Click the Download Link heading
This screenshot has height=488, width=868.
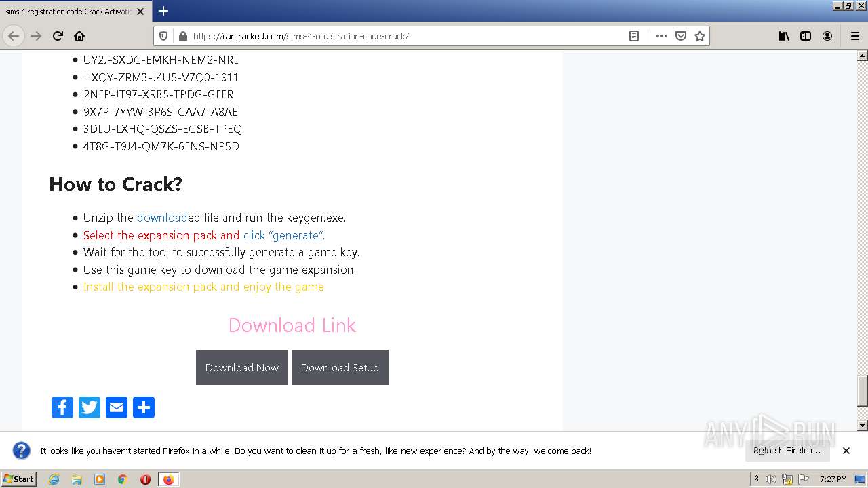coord(292,325)
